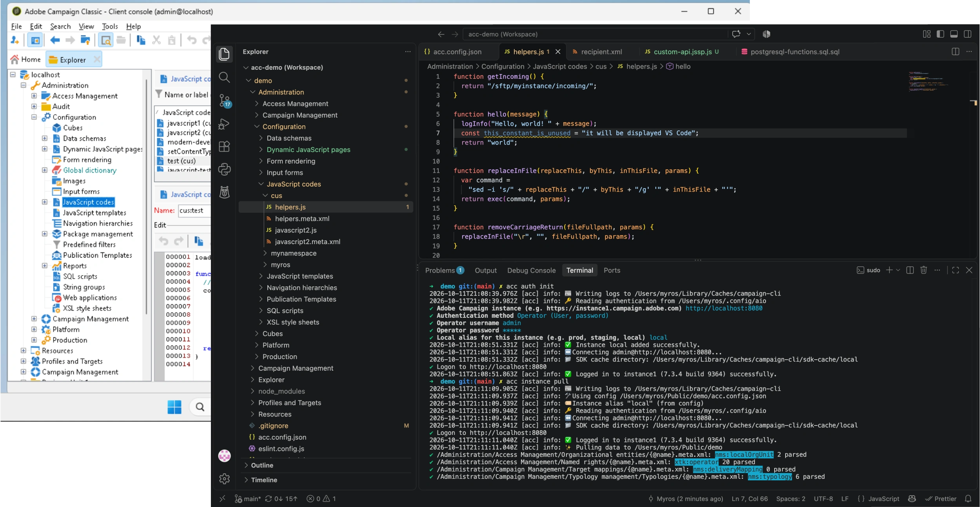Click the Explorer files icon in VS Code
This screenshot has width=980, height=507.
pyautogui.click(x=224, y=54)
